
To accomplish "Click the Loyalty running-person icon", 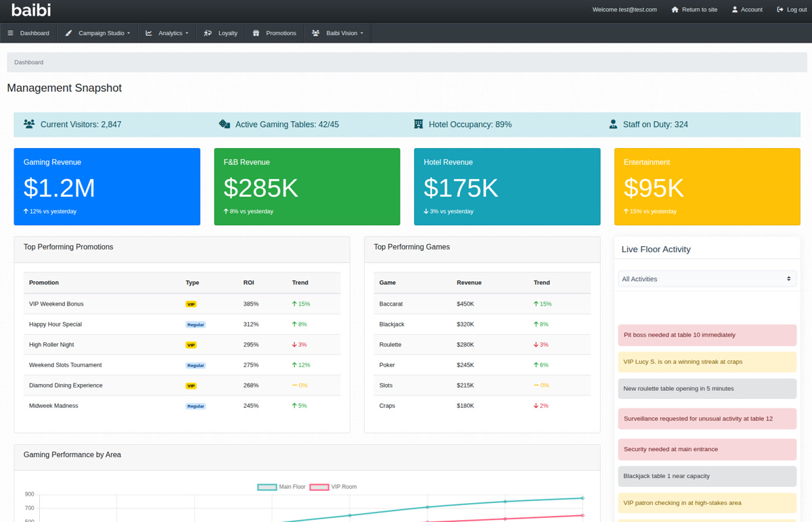I will 209,32.
